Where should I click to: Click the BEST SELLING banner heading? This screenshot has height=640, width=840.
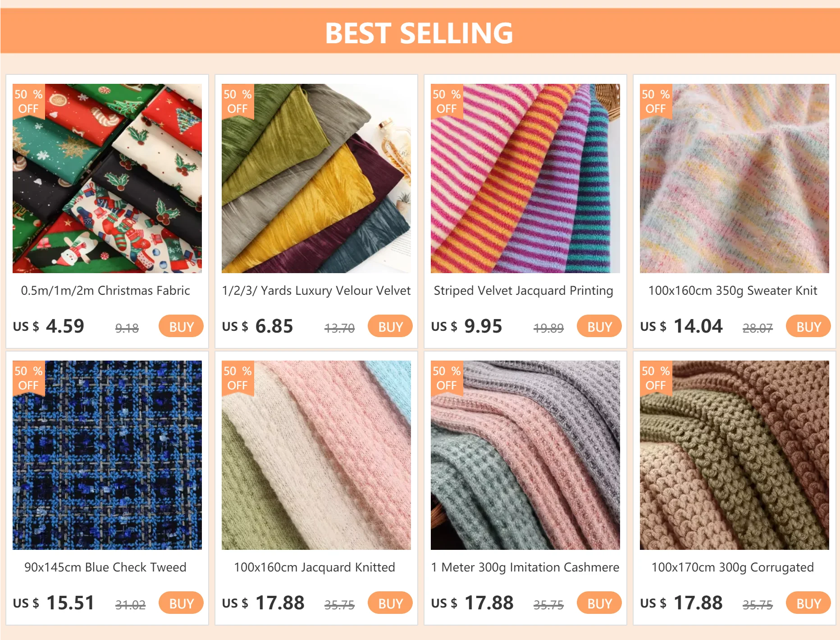coord(419,33)
